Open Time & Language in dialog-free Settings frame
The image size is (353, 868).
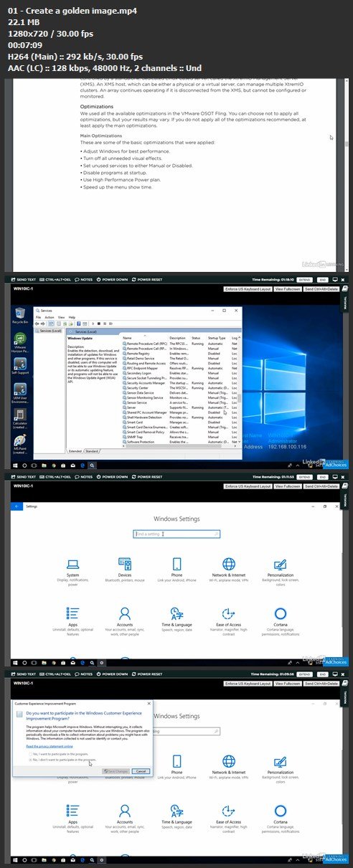(176, 621)
